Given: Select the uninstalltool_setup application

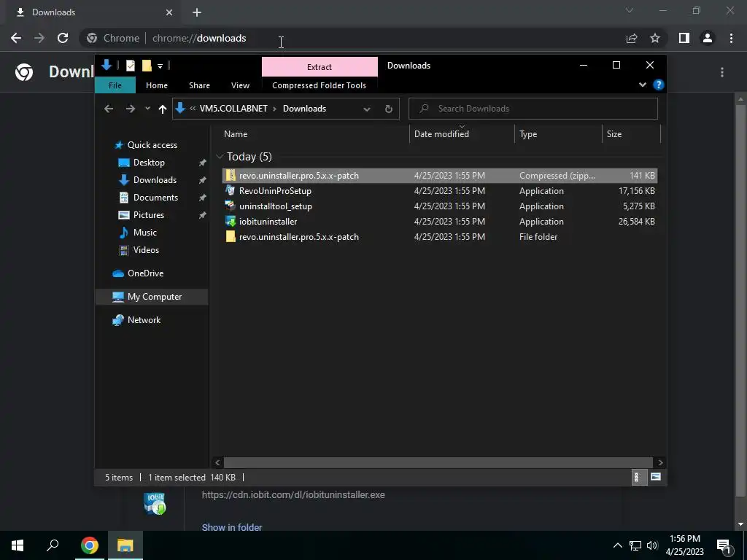Looking at the screenshot, I should point(440,206).
